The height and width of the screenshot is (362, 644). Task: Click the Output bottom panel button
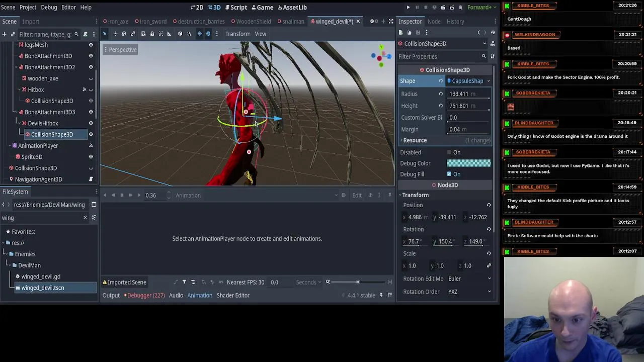(x=111, y=296)
